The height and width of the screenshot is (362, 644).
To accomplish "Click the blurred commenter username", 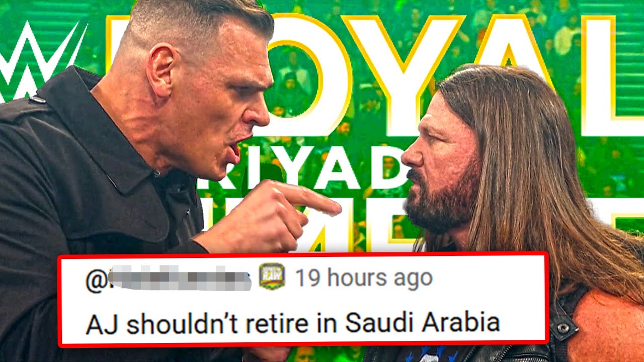I will coord(180,279).
